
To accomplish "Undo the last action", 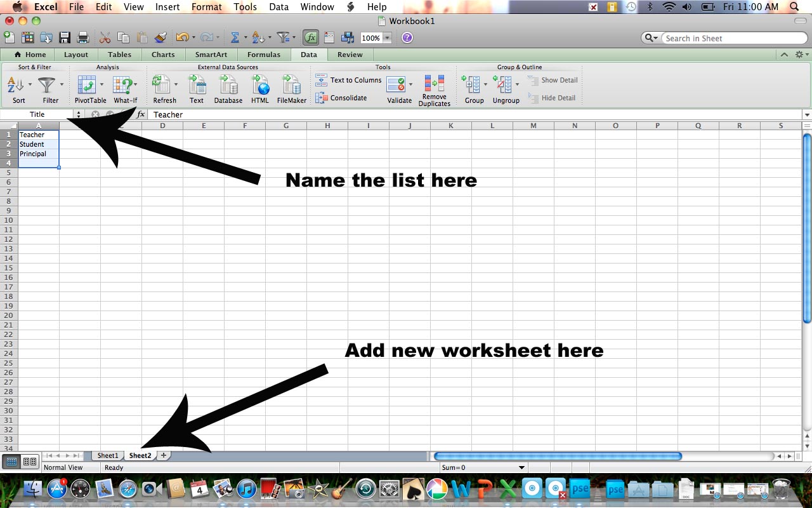I will click(x=182, y=37).
